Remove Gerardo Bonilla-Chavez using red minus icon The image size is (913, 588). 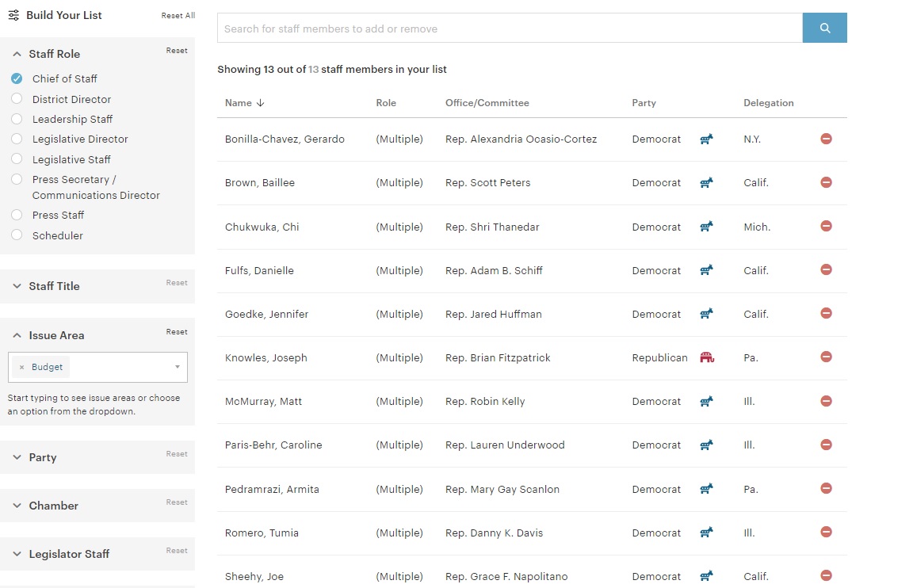826,139
